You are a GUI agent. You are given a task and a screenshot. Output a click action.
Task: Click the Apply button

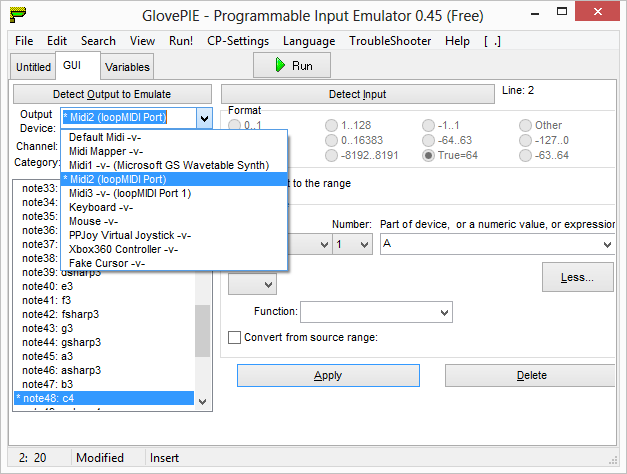[328, 375]
